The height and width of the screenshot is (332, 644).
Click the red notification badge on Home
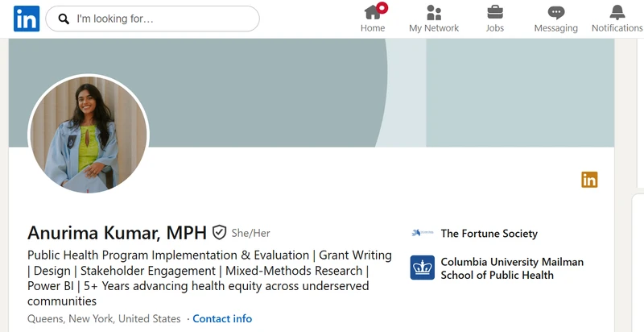(382, 7)
